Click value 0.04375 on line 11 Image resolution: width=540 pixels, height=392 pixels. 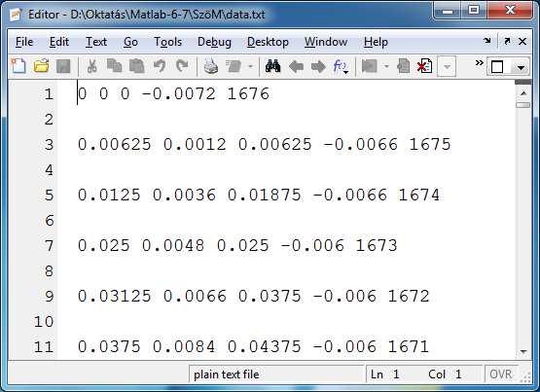tap(264, 346)
